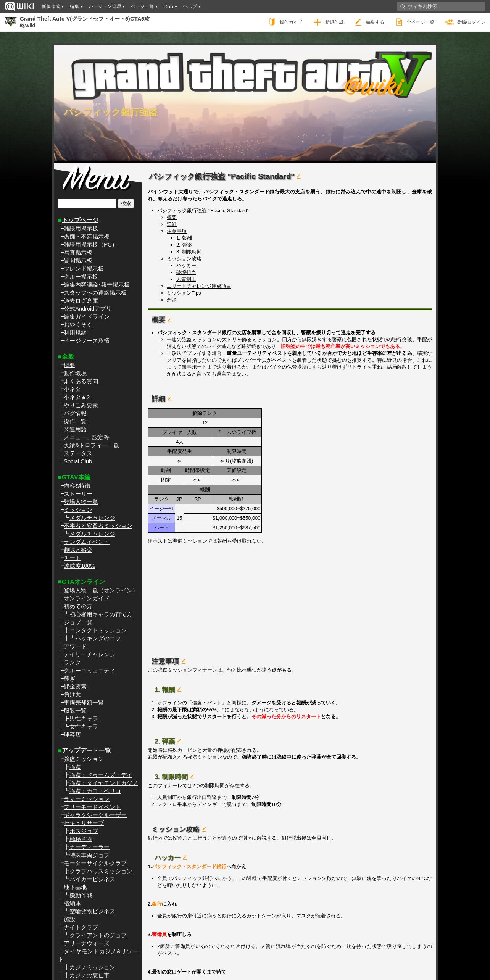Click edit pencil next to page title "Pacific Standard"
The image size is (490, 980).
pos(299,176)
